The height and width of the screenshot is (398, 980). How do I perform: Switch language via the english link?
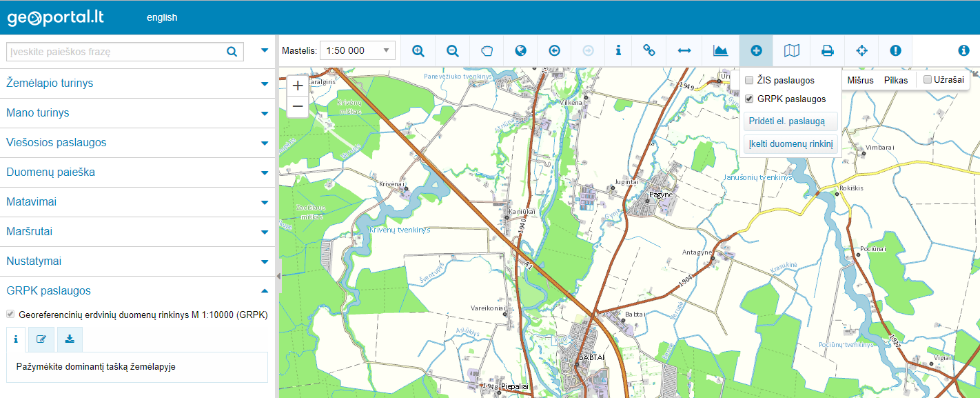click(162, 18)
